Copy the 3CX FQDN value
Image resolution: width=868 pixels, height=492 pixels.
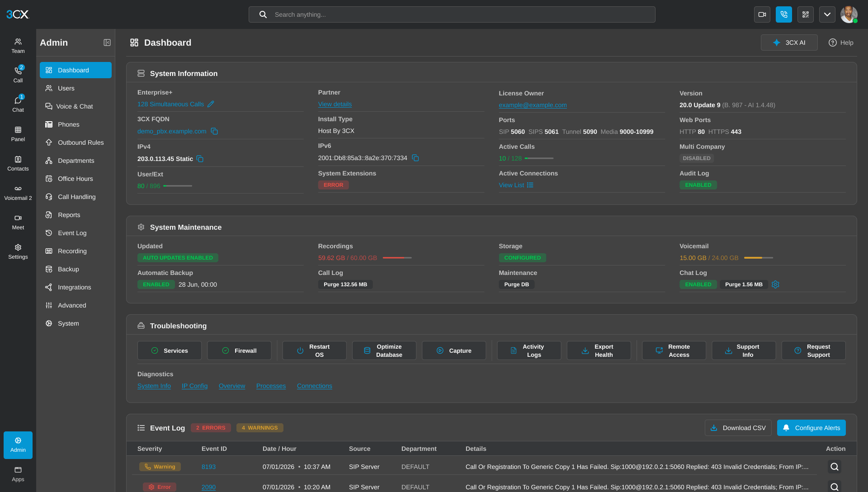coord(214,131)
